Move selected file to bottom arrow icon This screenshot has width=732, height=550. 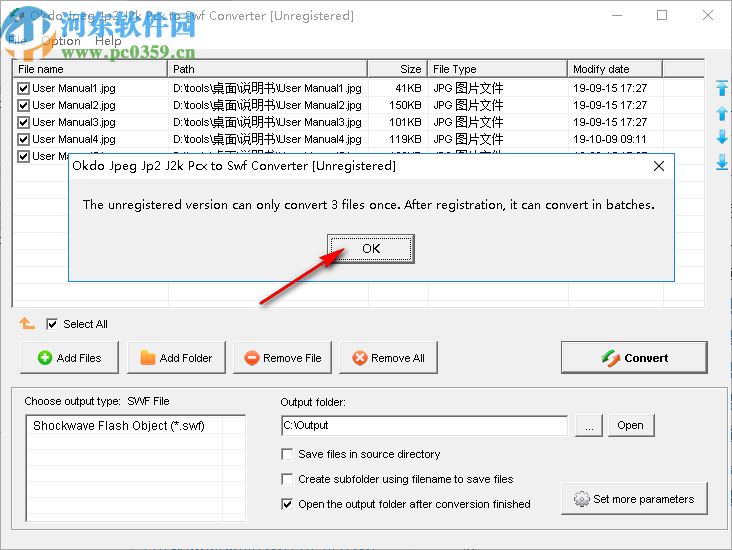(722, 162)
